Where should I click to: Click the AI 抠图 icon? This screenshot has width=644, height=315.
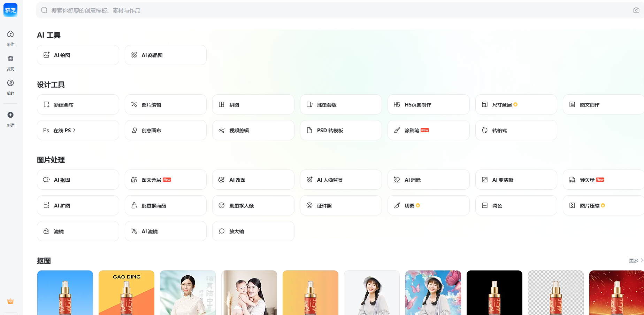pos(46,180)
